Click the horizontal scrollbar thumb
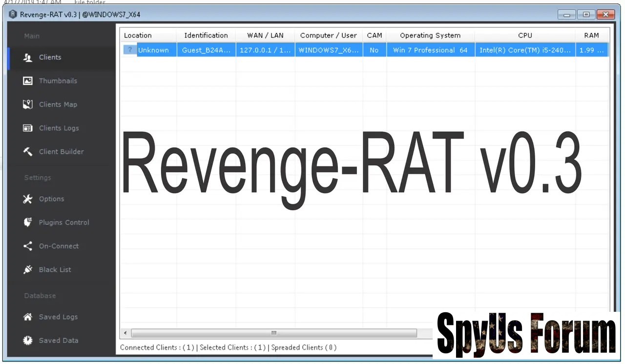The image size is (625, 364). 273,333
